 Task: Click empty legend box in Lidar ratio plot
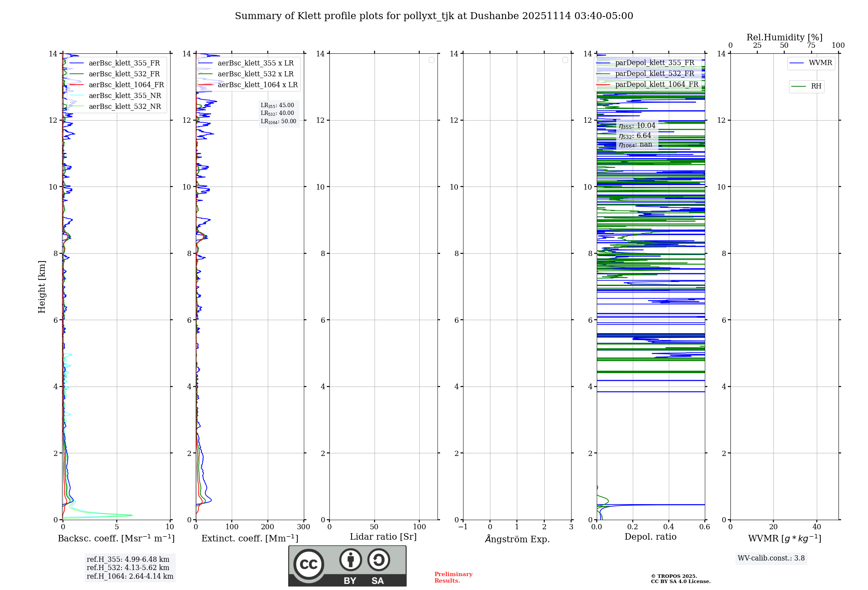point(431,60)
